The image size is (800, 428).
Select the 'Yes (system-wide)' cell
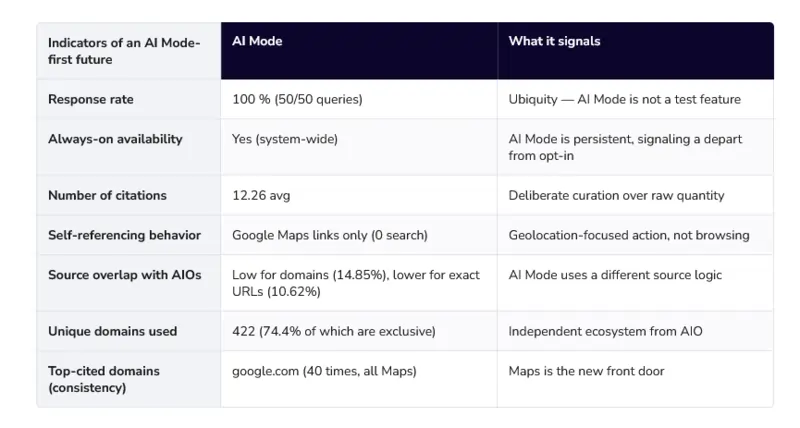pyautogui.click(x=359, y=147)
